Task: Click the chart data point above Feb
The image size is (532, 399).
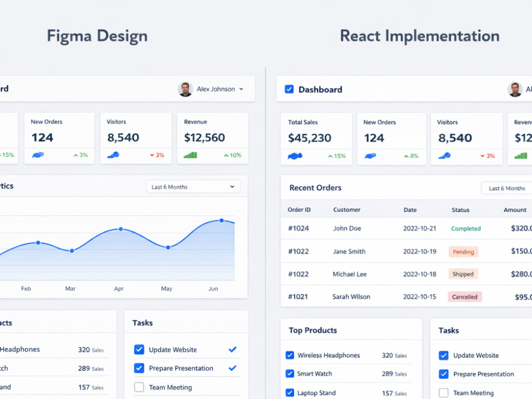Action: [38, 243]
